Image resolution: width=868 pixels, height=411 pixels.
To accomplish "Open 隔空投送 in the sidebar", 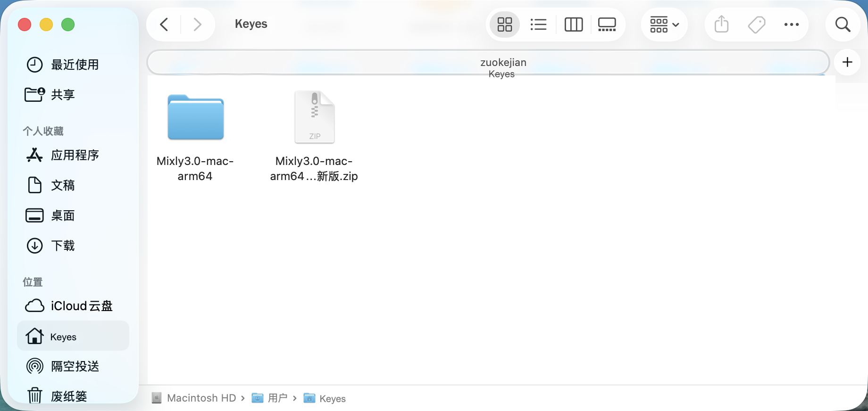I will 73,366.
